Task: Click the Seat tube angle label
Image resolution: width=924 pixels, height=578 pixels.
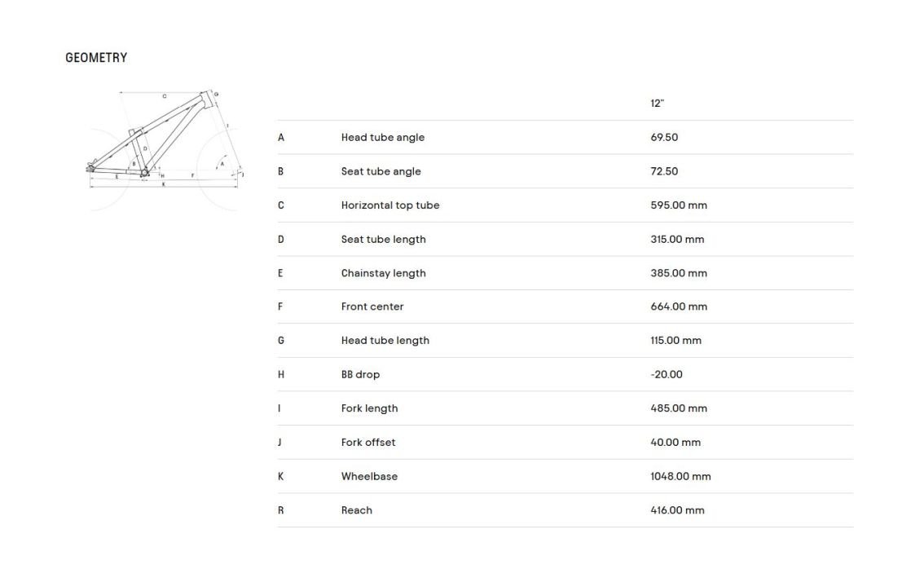Action: (x=381, y=171)
